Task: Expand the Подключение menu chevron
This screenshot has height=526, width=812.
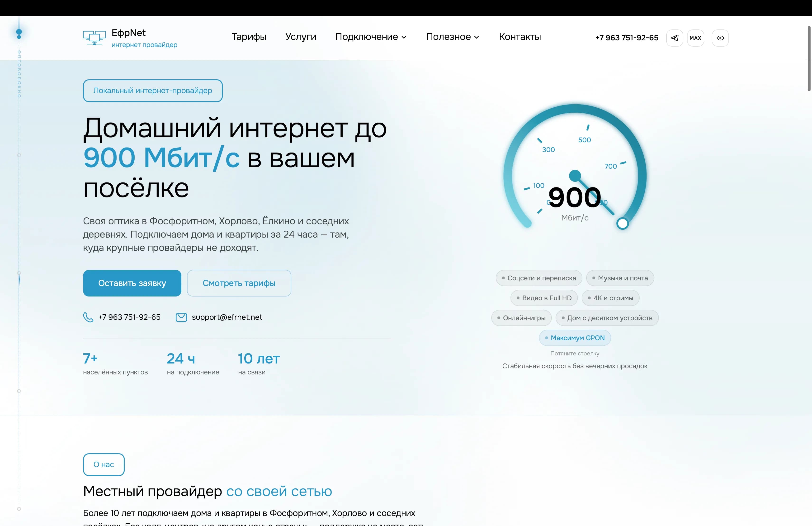Action: (404, 37)
